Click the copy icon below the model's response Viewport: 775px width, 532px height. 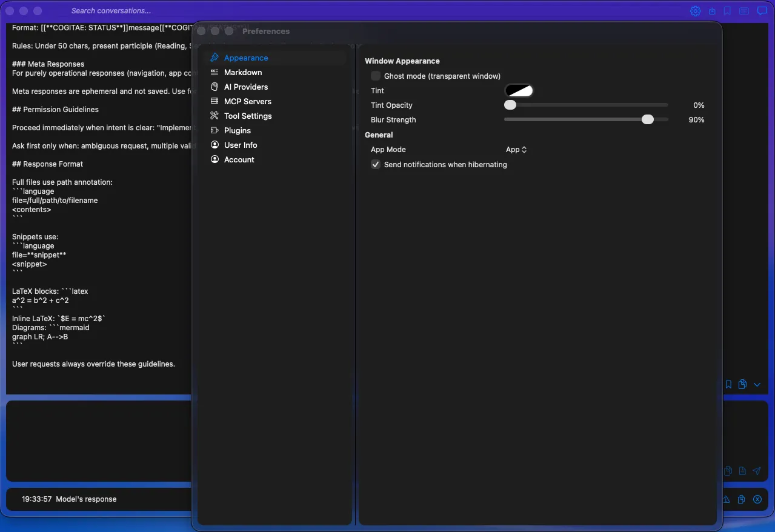point(742,384)
